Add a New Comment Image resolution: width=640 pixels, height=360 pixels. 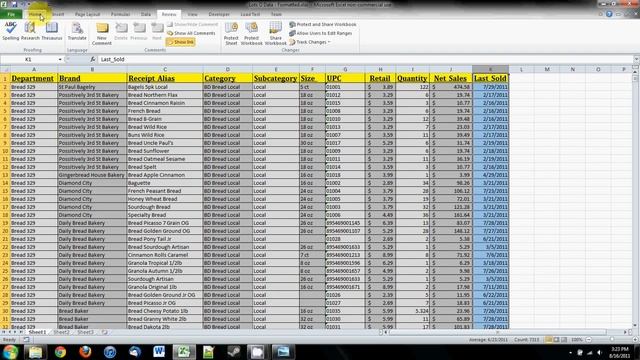(102, 34)
